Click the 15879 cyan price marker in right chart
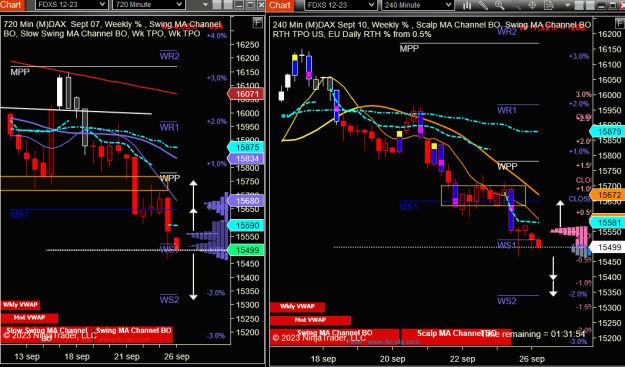 [x=608, y=131]
